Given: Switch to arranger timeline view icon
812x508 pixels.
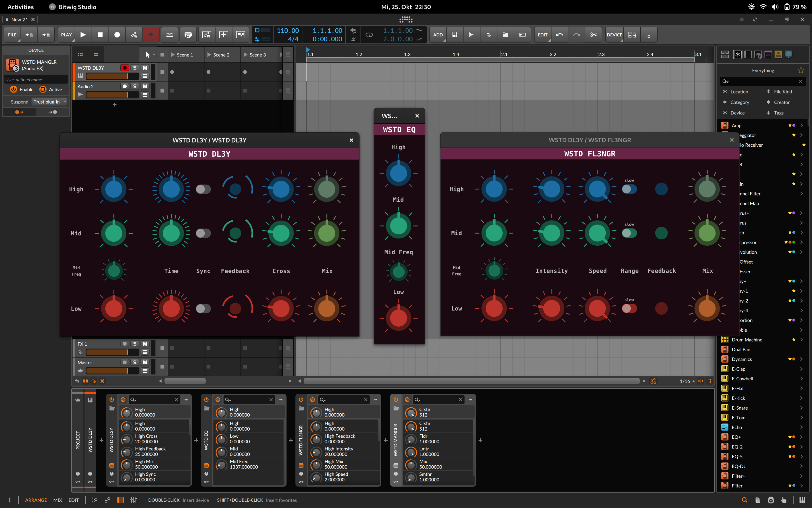Looking at the screenshot, I should coord(96,54).
